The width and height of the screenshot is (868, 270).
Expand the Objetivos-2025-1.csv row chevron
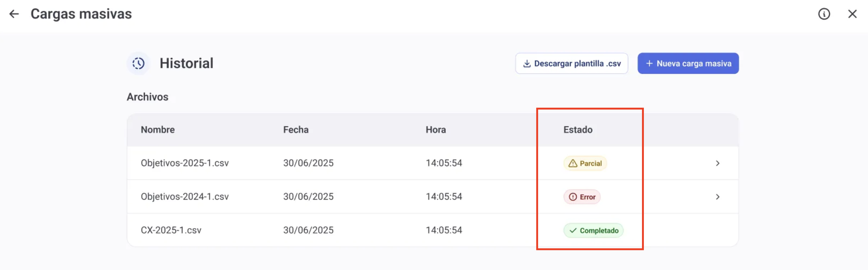(718, 164)
